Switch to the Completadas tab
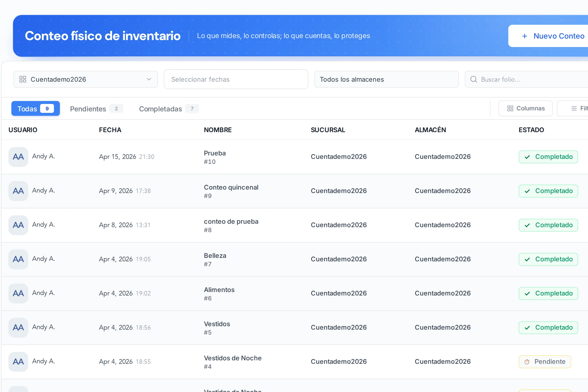This screenshot has width=588, height=392. (x=169, y=109)
